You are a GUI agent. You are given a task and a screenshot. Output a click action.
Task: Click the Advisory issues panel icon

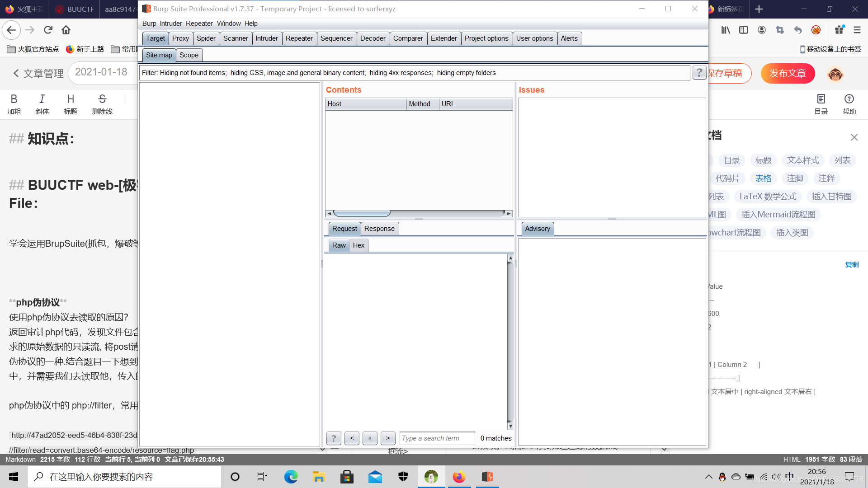click(x=537, y=228)
